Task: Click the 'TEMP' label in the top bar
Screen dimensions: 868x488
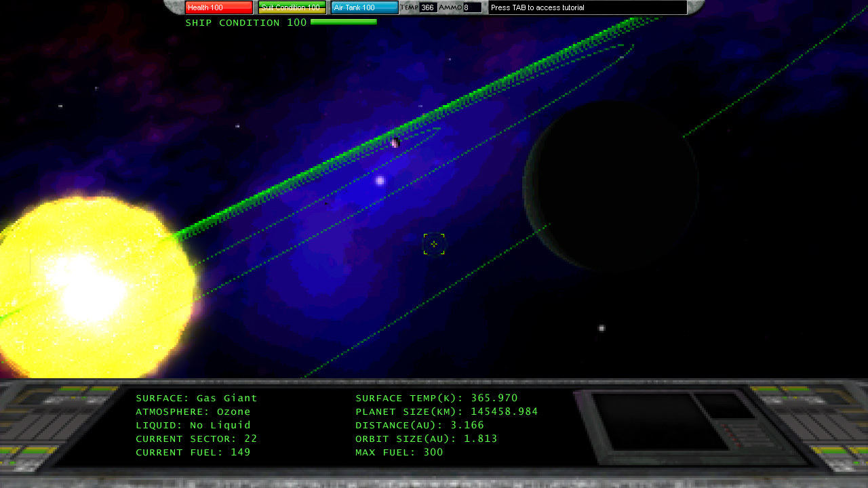Action: [x=409, y=7]
